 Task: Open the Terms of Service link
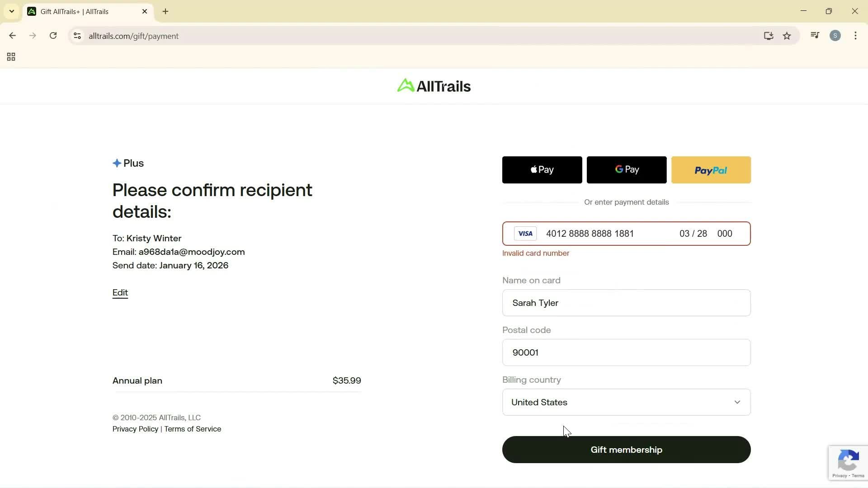(x=193, y=429)
